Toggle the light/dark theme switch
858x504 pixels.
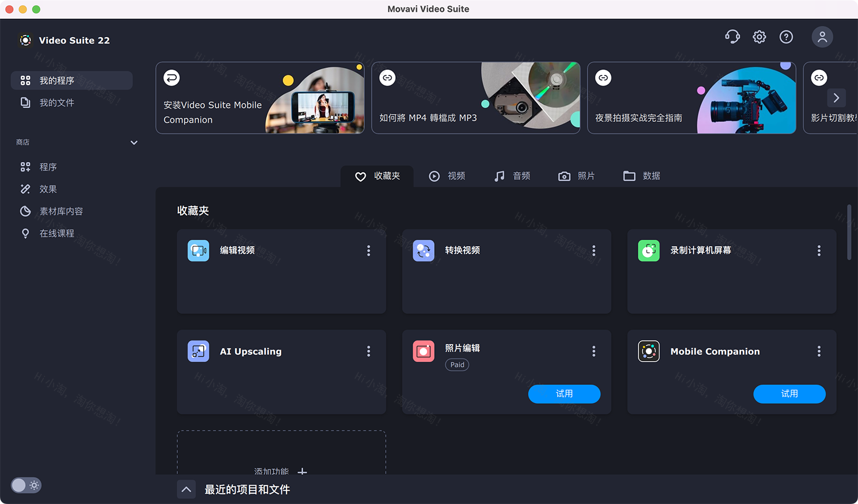click(26, 485)
